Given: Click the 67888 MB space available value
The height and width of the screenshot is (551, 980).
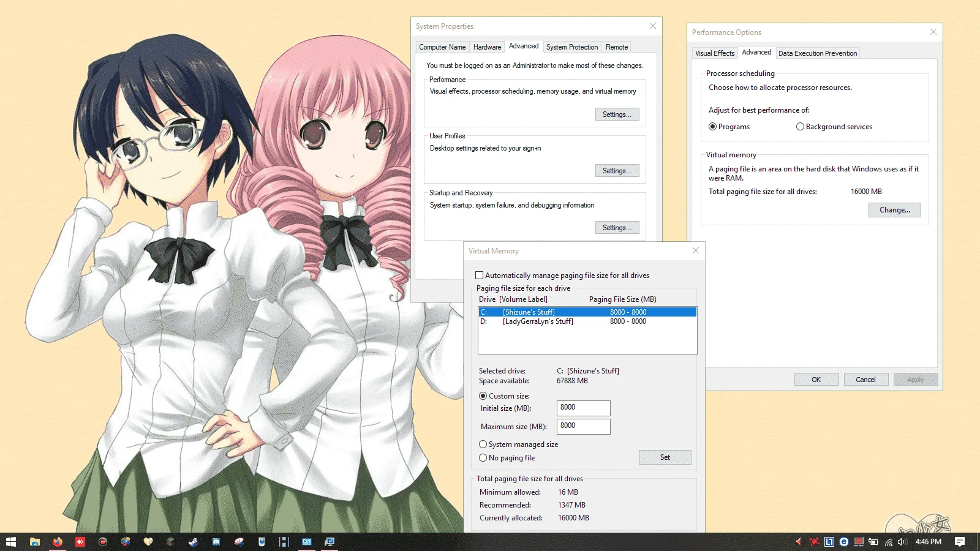Looking at the screenshot, I should [x=572, y=381].
